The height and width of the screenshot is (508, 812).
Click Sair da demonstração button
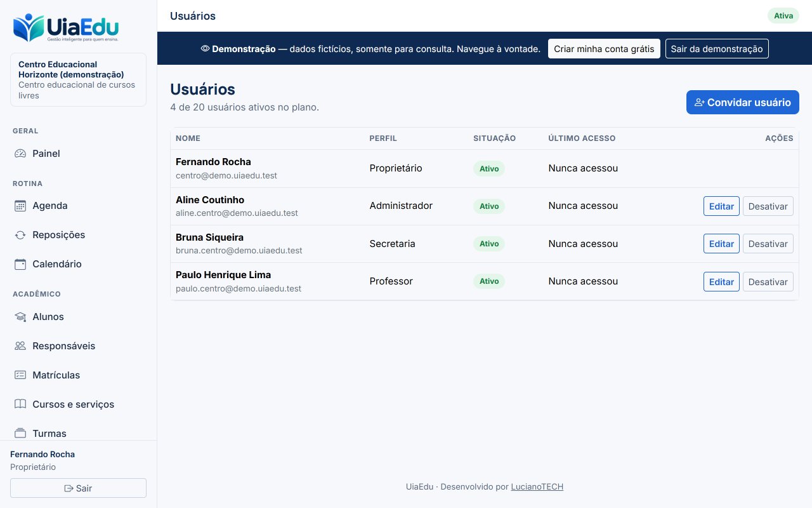click(x=717, y=49)
